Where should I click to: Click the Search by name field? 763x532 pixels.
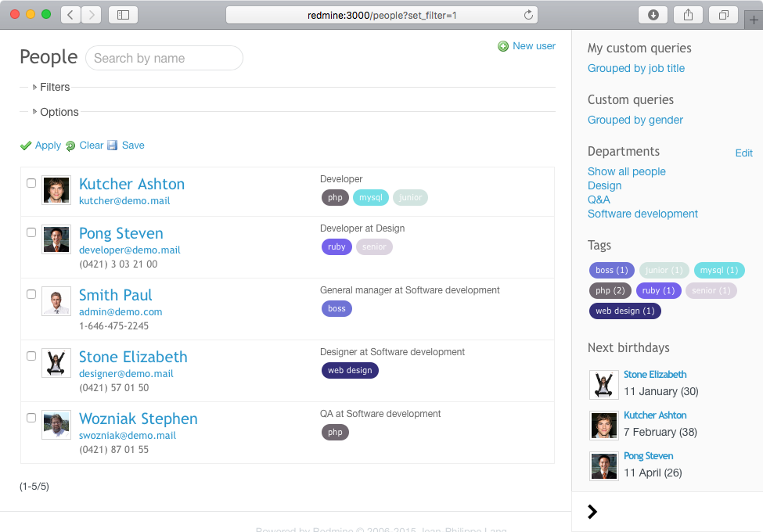pos(164,58)
